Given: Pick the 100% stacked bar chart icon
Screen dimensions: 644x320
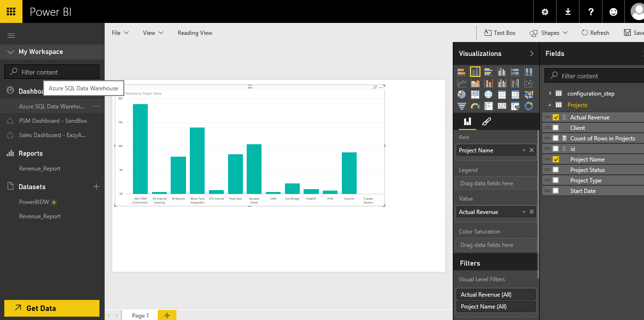Looking at the screenshot, I should point(515,72).
